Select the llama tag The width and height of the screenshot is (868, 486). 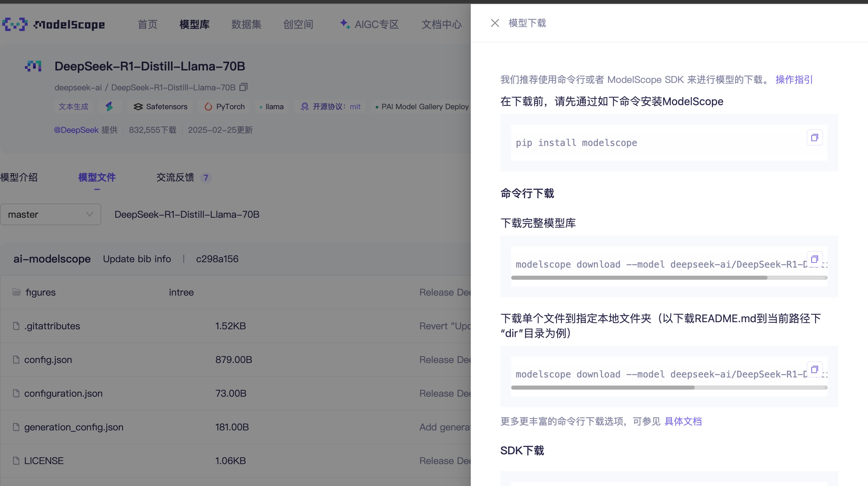pos(271,107)
